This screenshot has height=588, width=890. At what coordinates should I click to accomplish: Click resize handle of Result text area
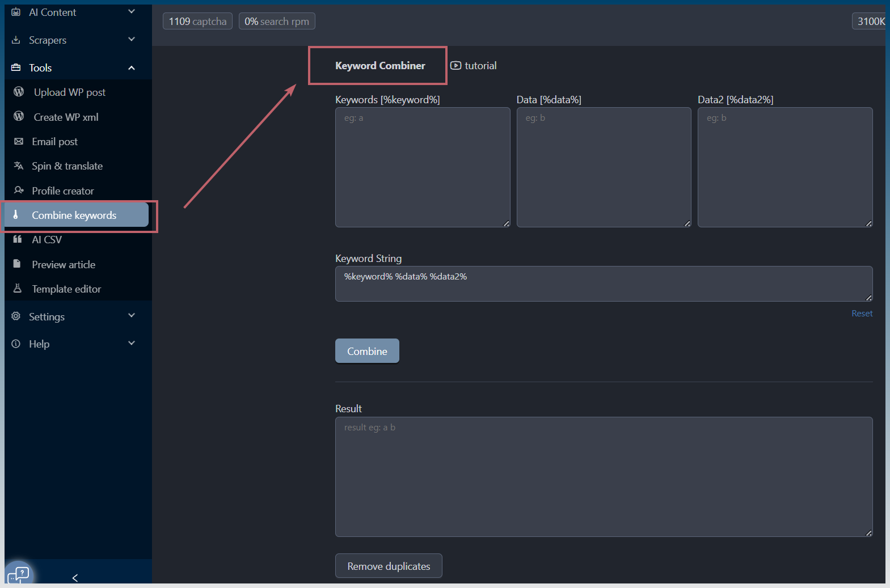coord(868,533)
